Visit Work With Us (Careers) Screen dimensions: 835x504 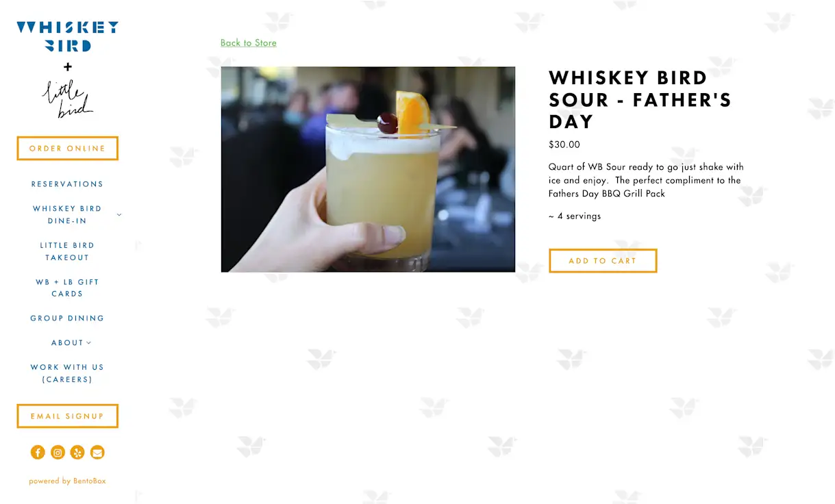tap(67, 373)
